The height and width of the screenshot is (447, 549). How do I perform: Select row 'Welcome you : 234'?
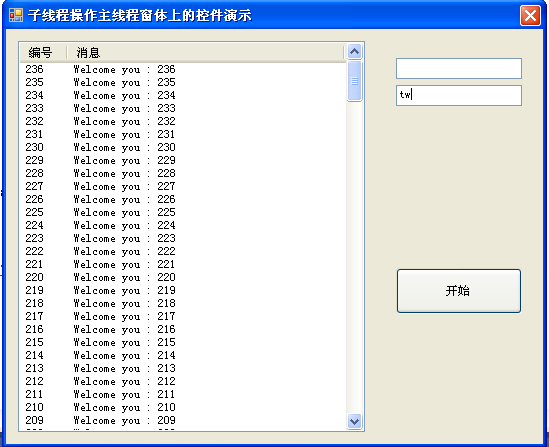(183, 95)
